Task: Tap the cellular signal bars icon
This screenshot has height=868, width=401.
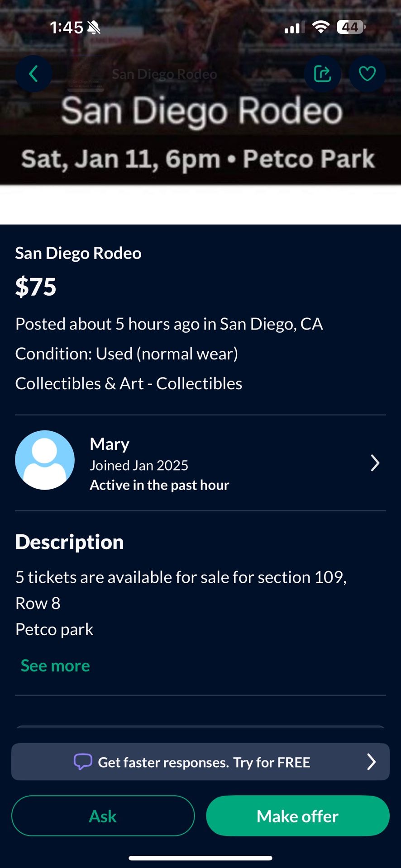Action: tap(294, 28)
